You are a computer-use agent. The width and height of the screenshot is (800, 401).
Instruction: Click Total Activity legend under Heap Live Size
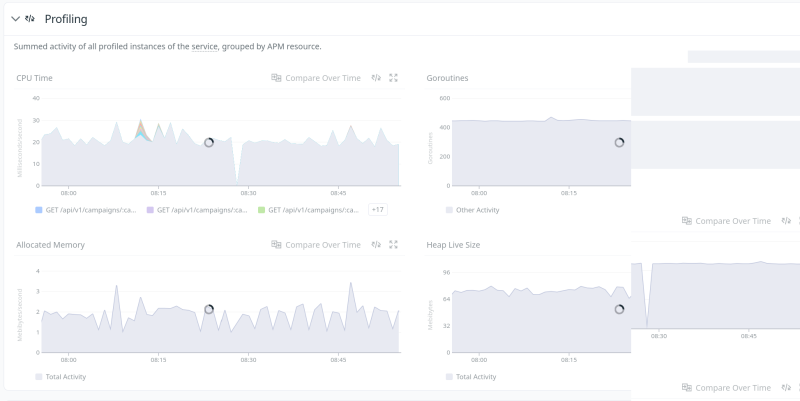pos(472,377)
